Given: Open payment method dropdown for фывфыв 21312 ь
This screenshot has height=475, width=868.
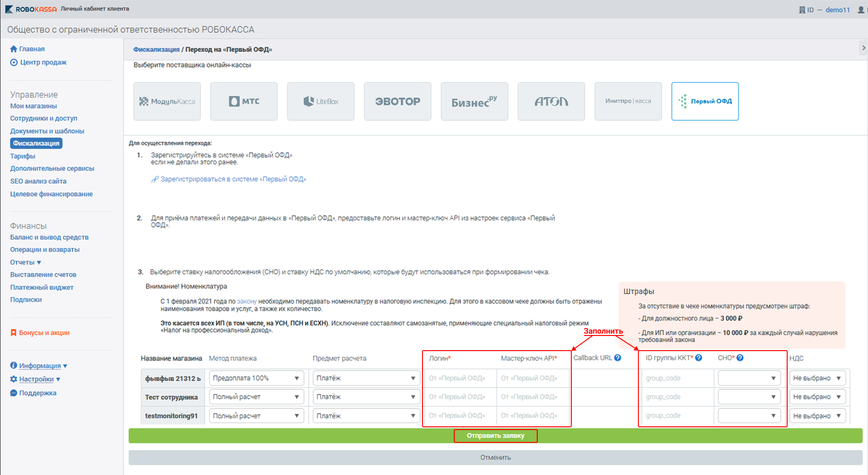Looking at the screenshot, I should (x=256, y=378).
